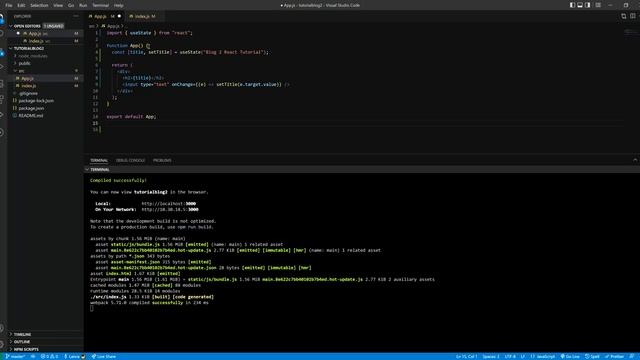Select the Terminal panel tab
Viewport: 640px width, 360px height.
[x=99, y=160]
